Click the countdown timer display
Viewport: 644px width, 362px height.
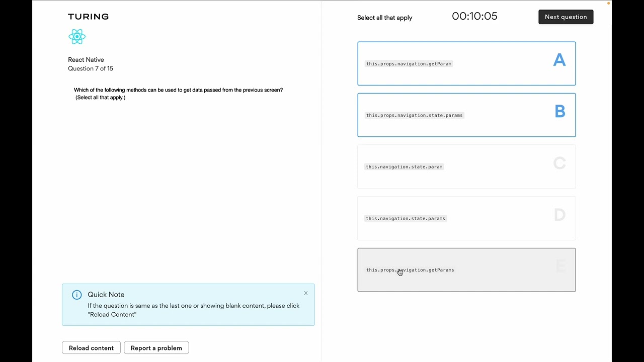[x=474, y=16]
